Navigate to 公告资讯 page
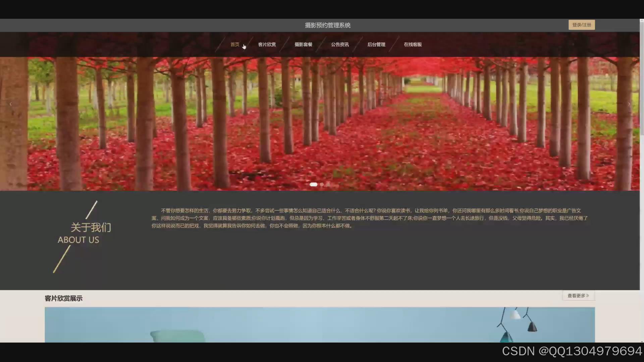Viewport: 644px width, 362px height. 340,45
